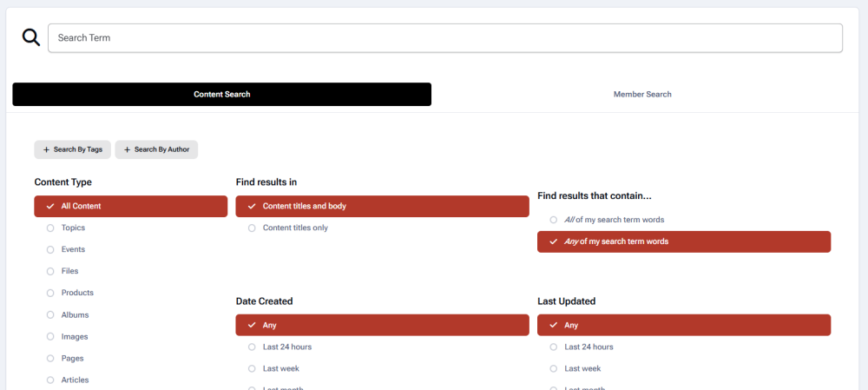Select Albums content type
The image size is (868, 390).
(x=75, y=314)
